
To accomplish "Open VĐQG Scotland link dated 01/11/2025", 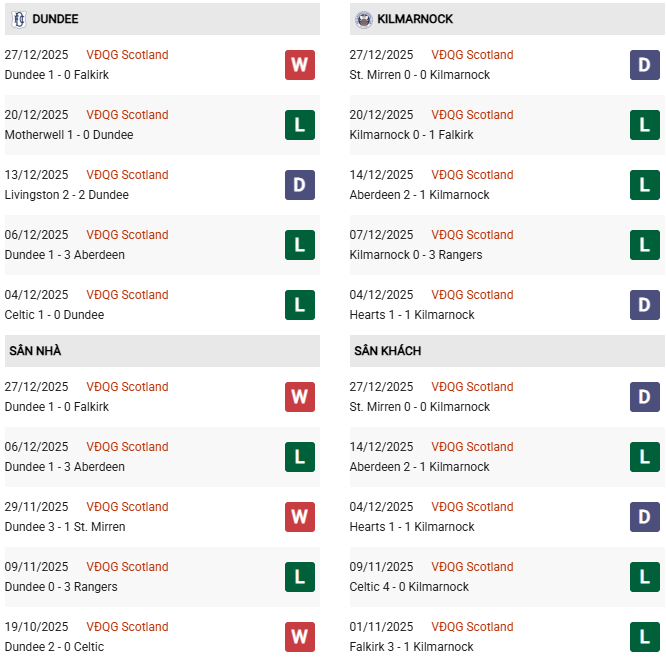I will click(x=472, y=627).
